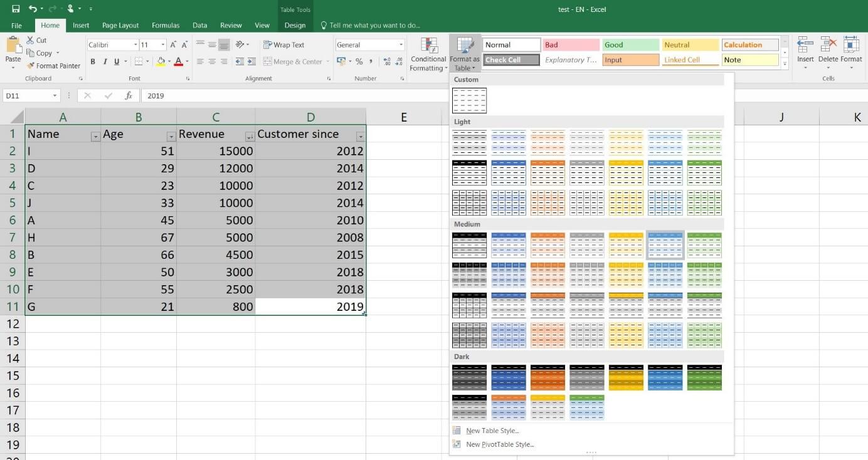Screen dimensions: 868x460
Task: Open the filter dropdown on the Name column
Action: click(x=96, y=135)
